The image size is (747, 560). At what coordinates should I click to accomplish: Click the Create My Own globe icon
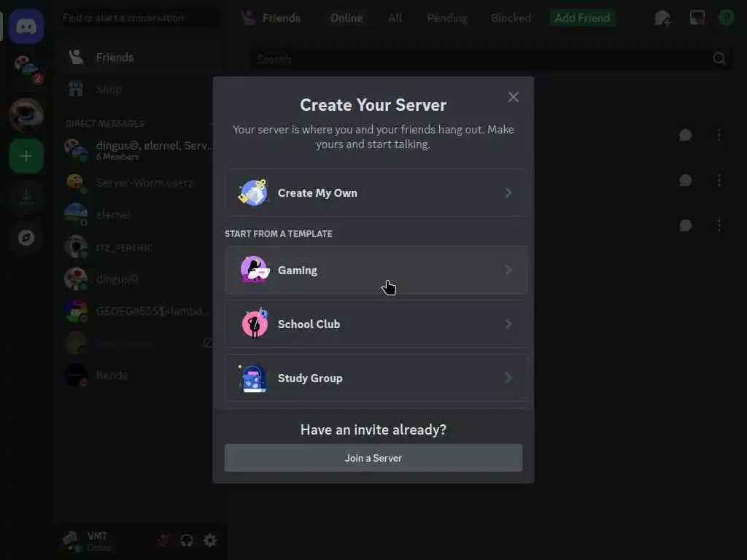(x=253, y=192)
